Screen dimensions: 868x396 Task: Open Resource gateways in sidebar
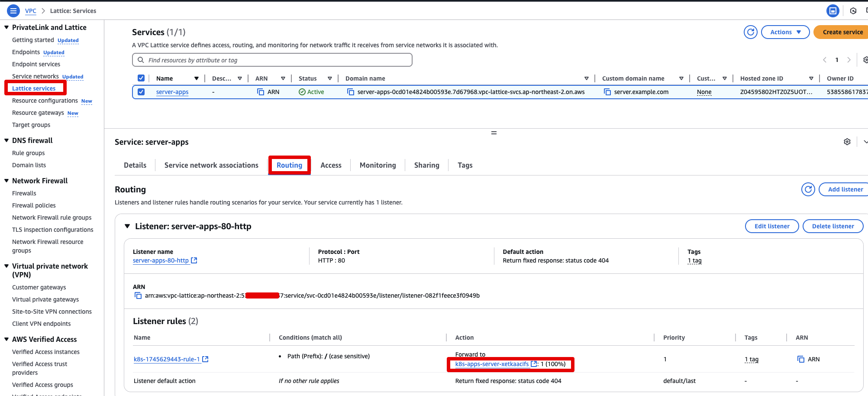pos(38,113)
